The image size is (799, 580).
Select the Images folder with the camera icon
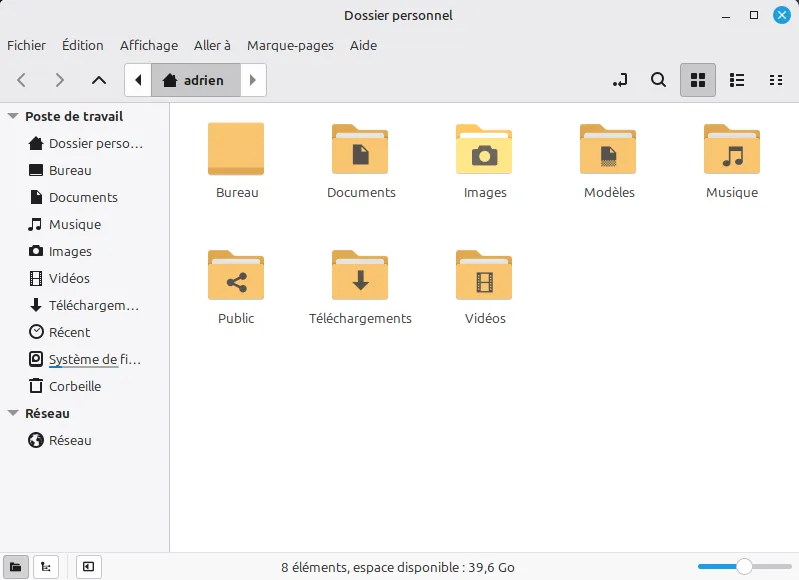pyautogui.click(x=484, y=150)
